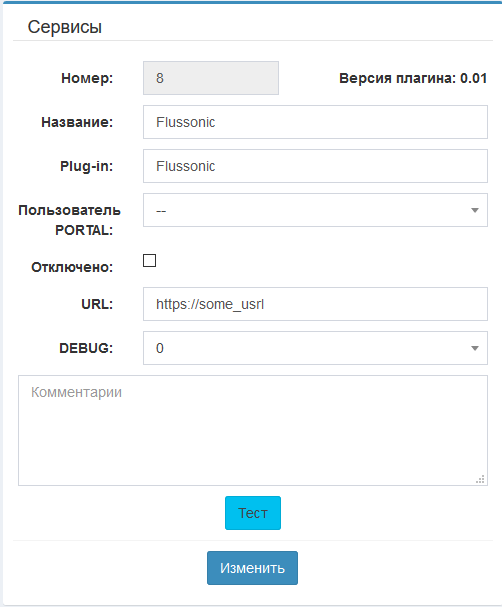Enable the Отключено checkbox
This screenshot has width=502, height=607.
tap(149, 261)
